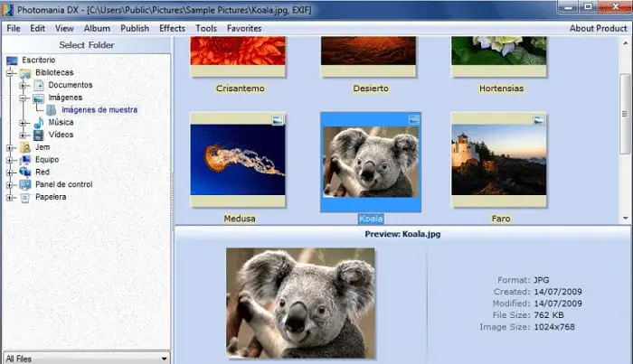Image resolution: width=633 pixels, height=364 pixels.
Task: Click the highlighted Koala caption
Action: click(371, 219)
